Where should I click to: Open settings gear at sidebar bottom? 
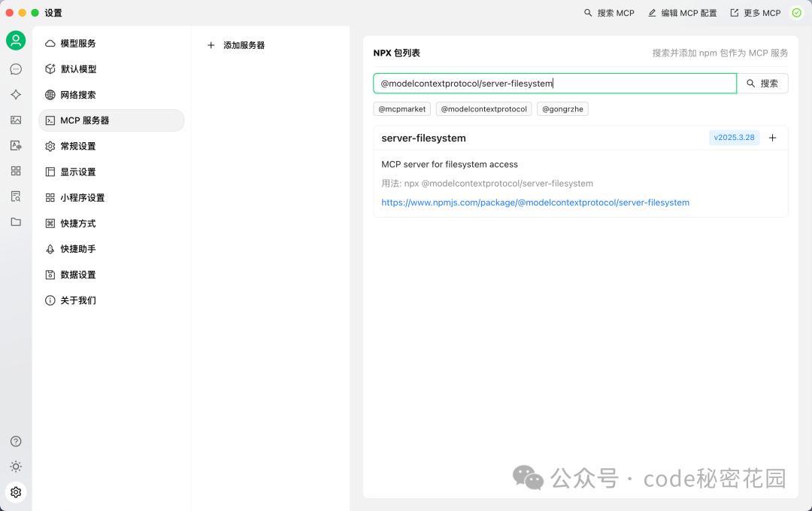click(16, 492)
